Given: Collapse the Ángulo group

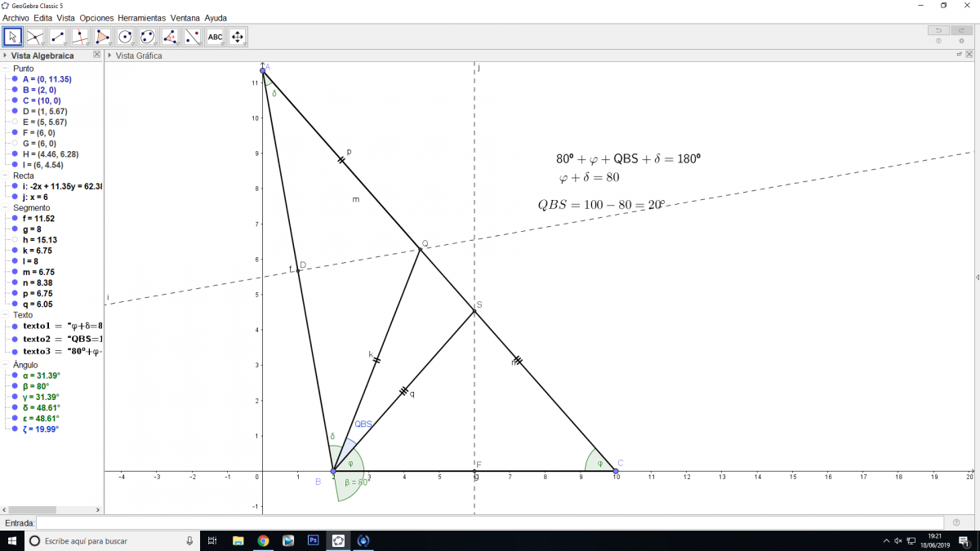Looking at the screenshot, I should pos(6,365).
